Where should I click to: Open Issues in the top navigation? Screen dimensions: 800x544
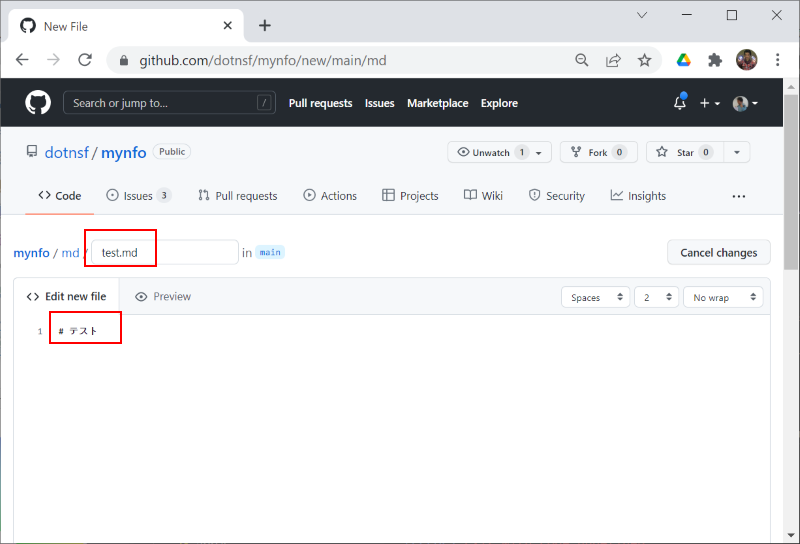click(379, 103)
